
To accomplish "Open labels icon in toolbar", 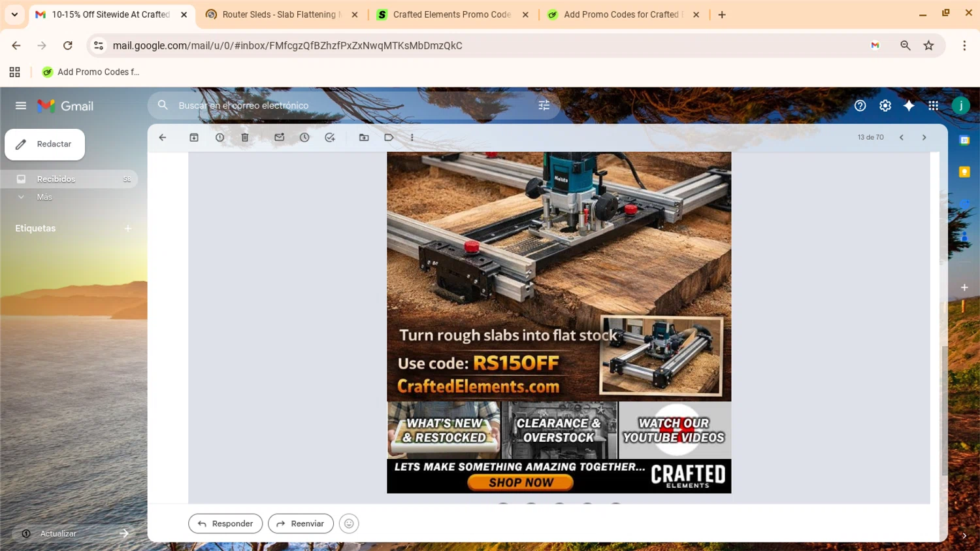I will point(389,138).
